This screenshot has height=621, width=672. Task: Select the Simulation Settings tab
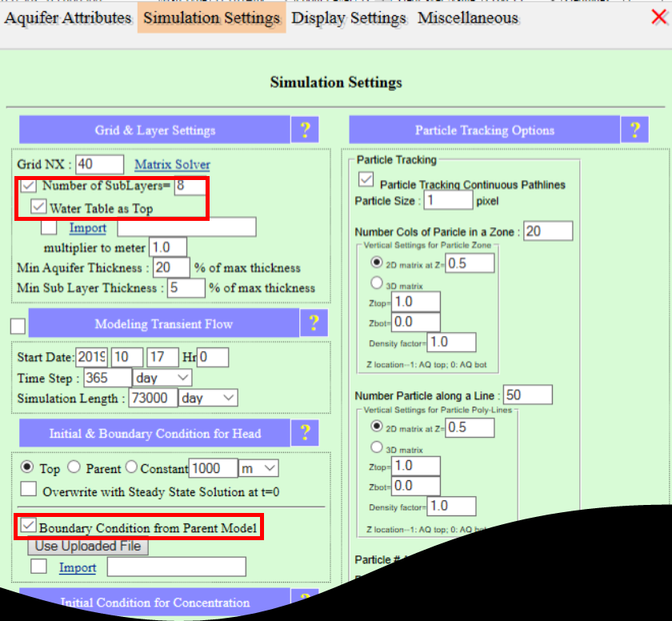(x=212, y=18)
